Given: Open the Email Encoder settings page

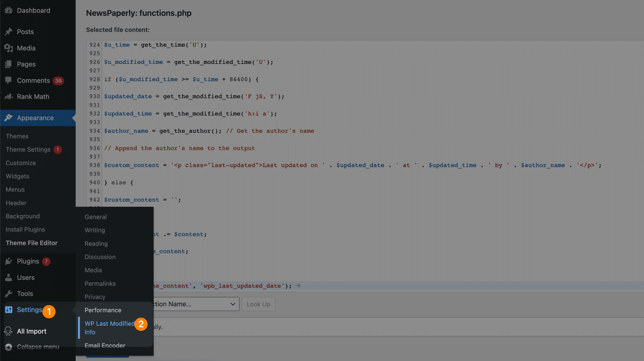Looking at the screenshot, I should pyautogui.click(x=105, y=345).
